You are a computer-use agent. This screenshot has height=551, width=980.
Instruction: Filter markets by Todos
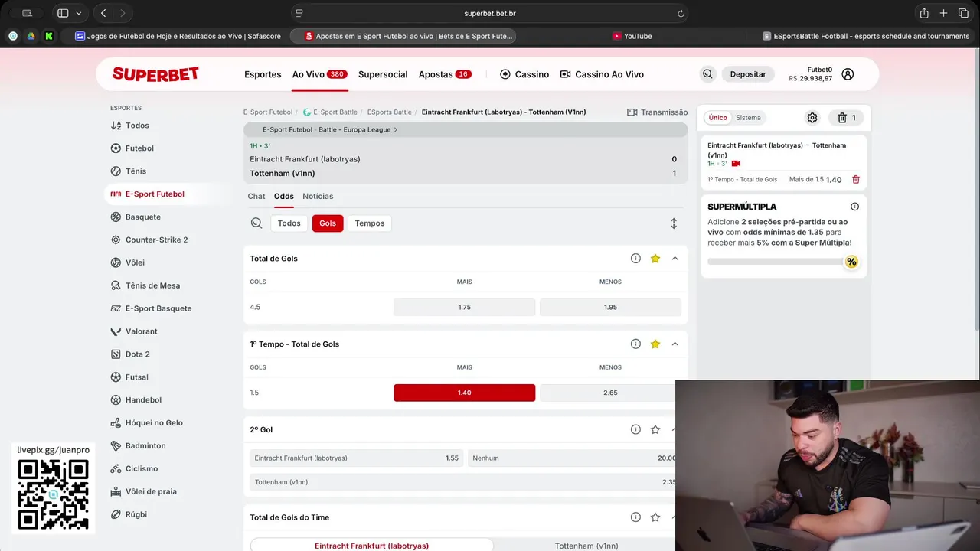(289, 223)
